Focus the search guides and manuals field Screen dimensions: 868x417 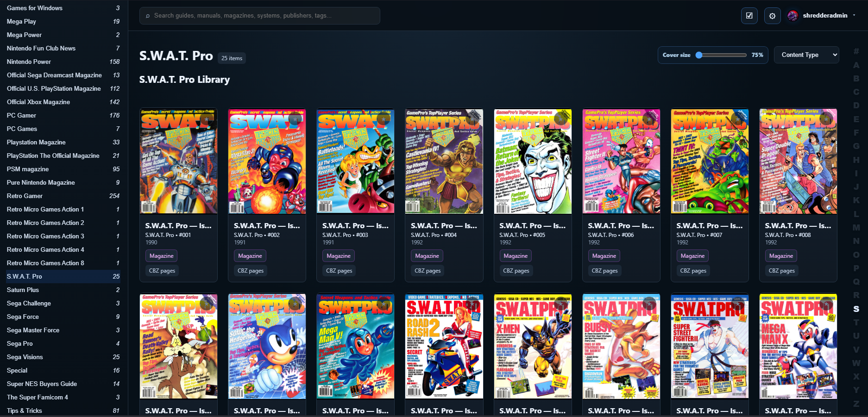click(x=260, y=16)
